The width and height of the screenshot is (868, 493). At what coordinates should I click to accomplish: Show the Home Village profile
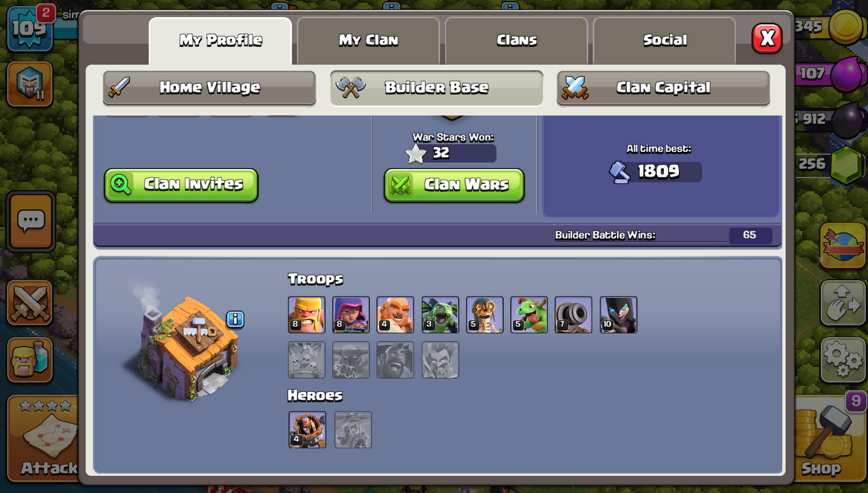(x=210, y=88)
